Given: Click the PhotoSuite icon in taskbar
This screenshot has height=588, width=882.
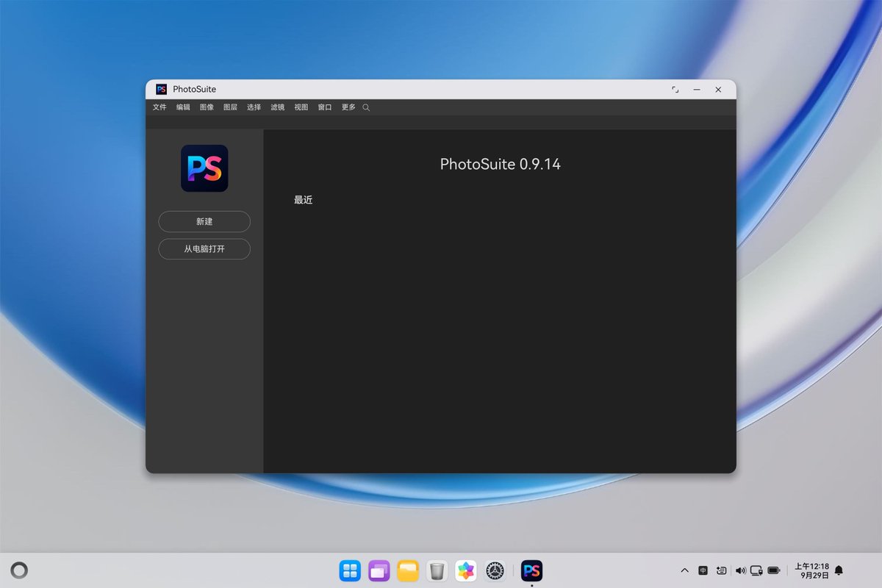Looking at the screenshot, I should [x=531, y=570].
